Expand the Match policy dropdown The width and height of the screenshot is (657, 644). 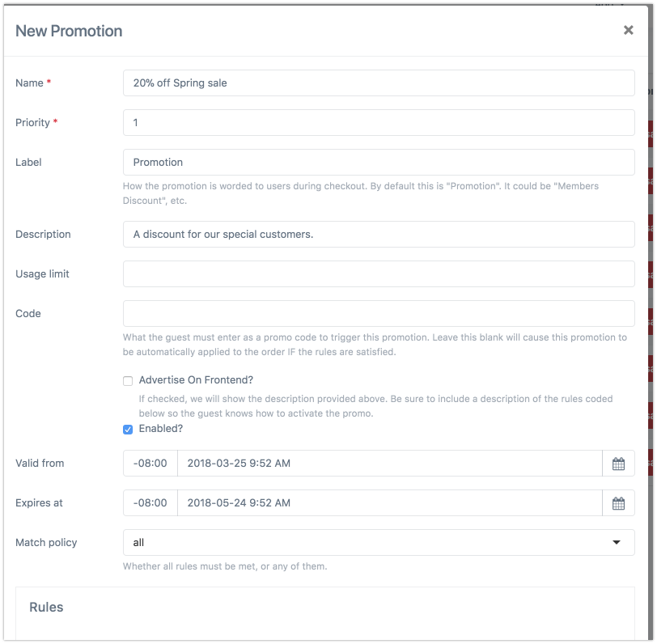[379, 543]
